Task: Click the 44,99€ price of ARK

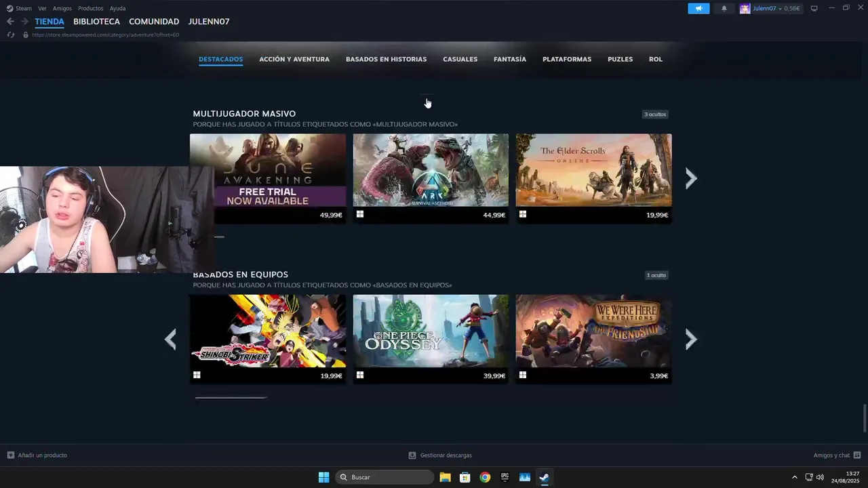Action: [494, 215]
